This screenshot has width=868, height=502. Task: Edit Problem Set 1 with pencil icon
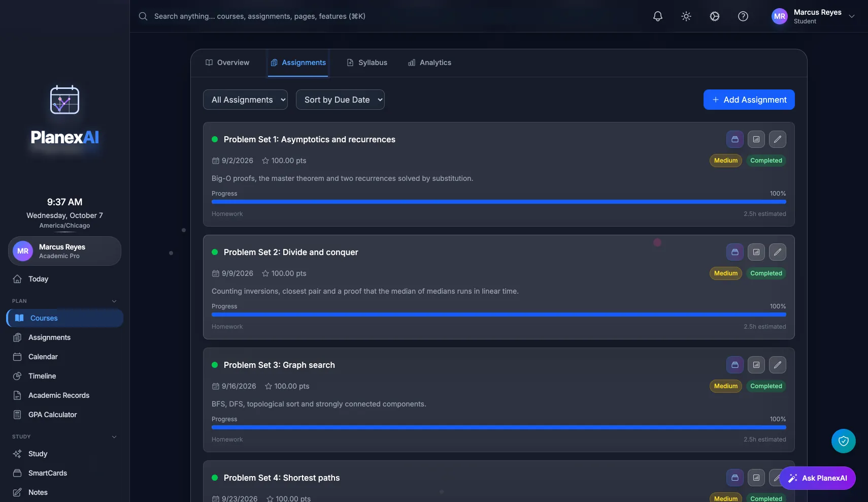(x=778, y=139)
